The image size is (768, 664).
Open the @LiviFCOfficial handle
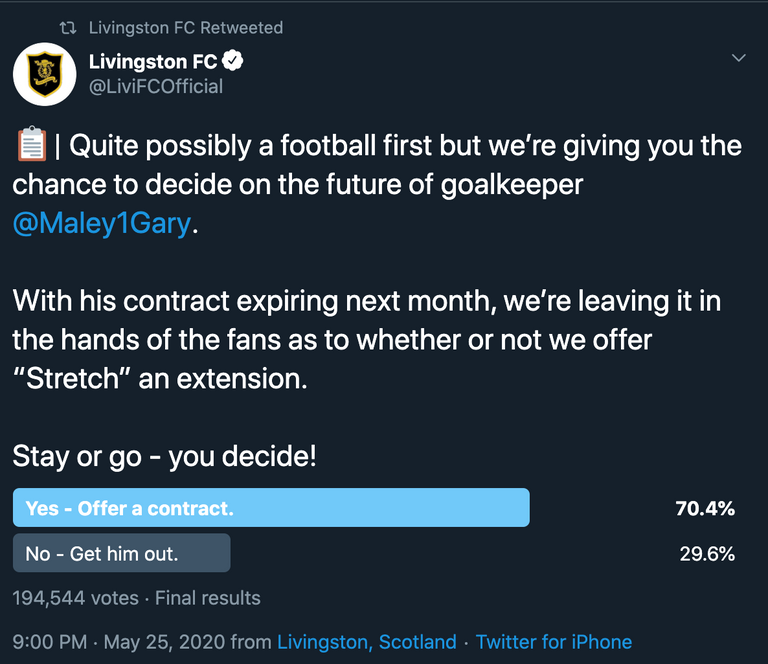155,86
